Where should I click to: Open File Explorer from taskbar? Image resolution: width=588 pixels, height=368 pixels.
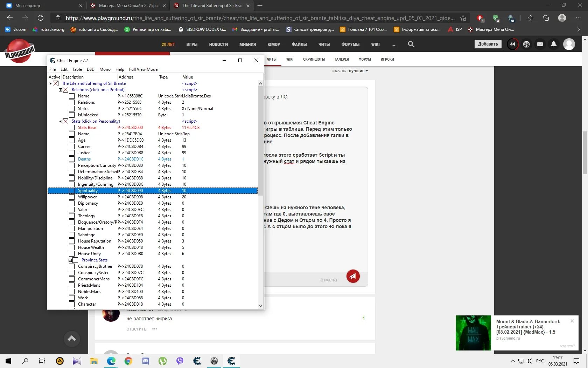[94, 361]
